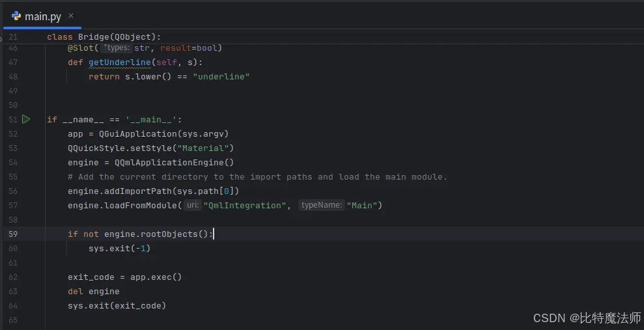
Task: Click gutter line number 59
Action: tap(13, 234)
